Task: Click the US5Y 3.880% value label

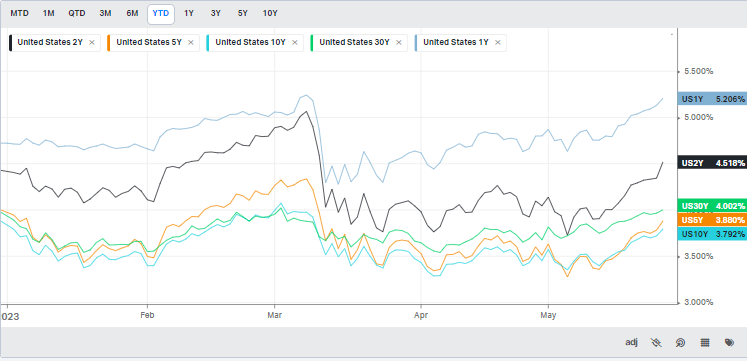Action: pyautogui.click(x=712, y=220)
